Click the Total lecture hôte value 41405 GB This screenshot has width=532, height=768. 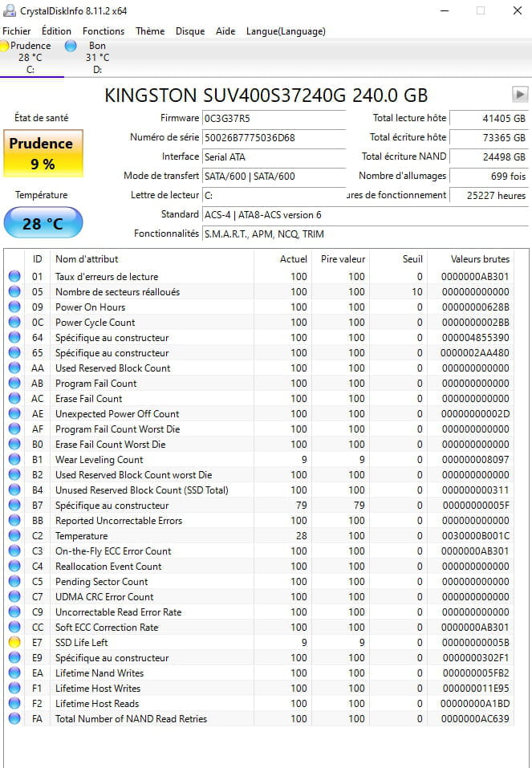click(489, 118)
